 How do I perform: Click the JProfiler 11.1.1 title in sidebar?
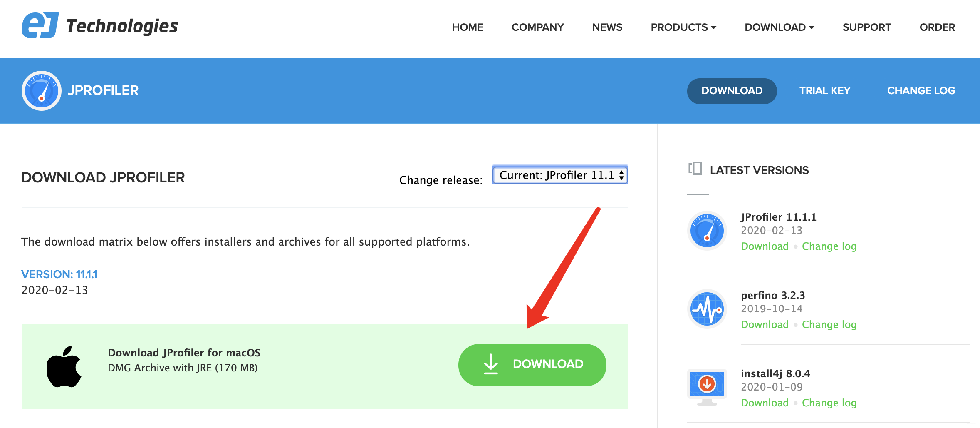click(778, 217)
